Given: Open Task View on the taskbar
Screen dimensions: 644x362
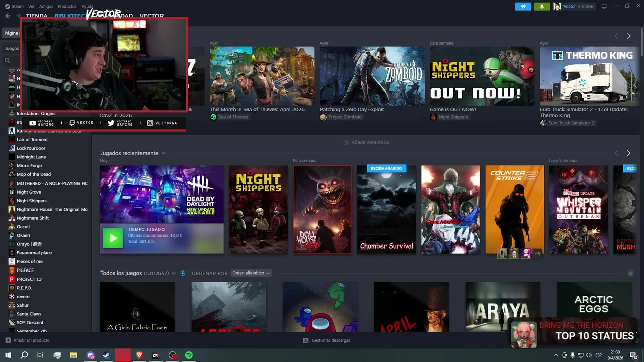Looking at the screenshot, I should [x=40, y=355].
